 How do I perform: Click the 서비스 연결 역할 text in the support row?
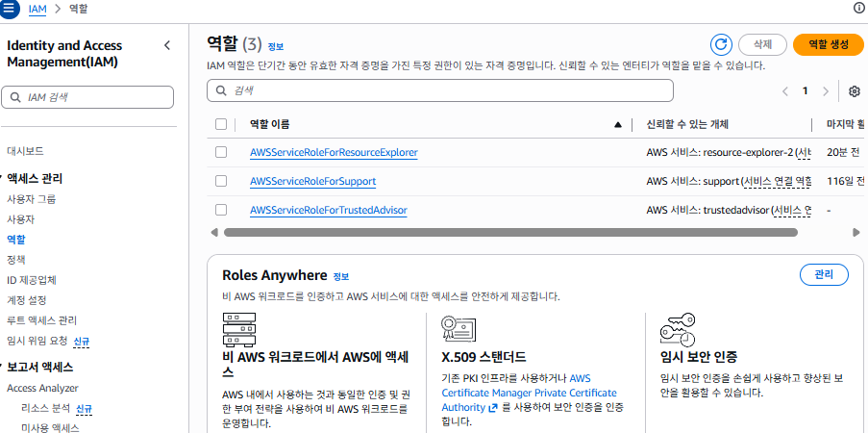click(778, 181)
